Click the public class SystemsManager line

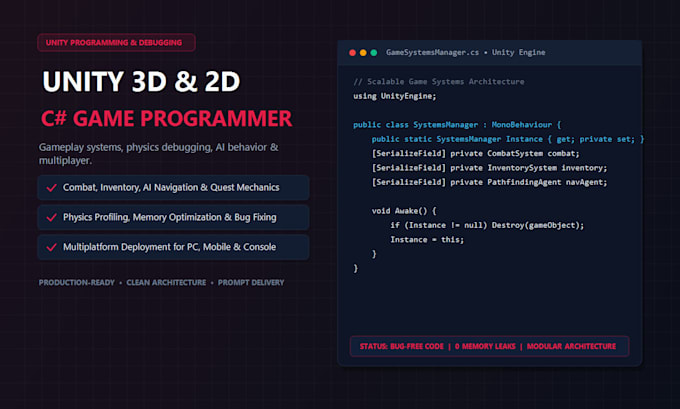[457, 125]
